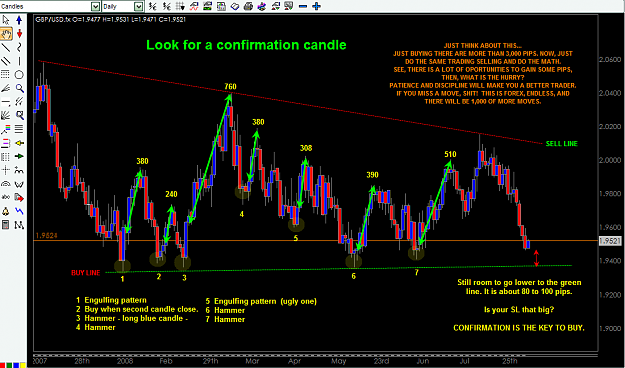Click the 510 pips annotation

point(450,154)
